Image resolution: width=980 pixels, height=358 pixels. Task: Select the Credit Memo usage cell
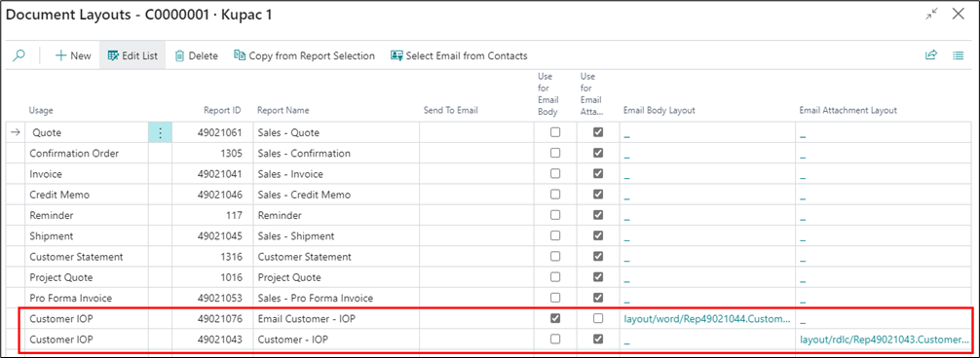(87, 194)
